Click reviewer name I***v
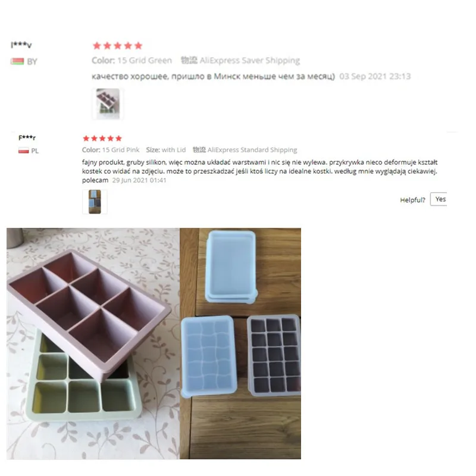Screen dimensions: 476x476 21,45
